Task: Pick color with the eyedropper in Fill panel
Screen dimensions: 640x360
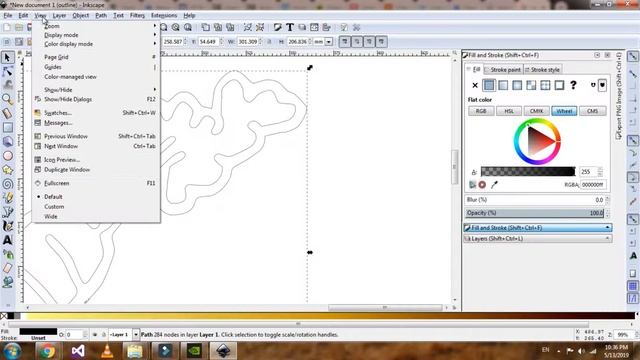Action: click(x=494, y=185)
